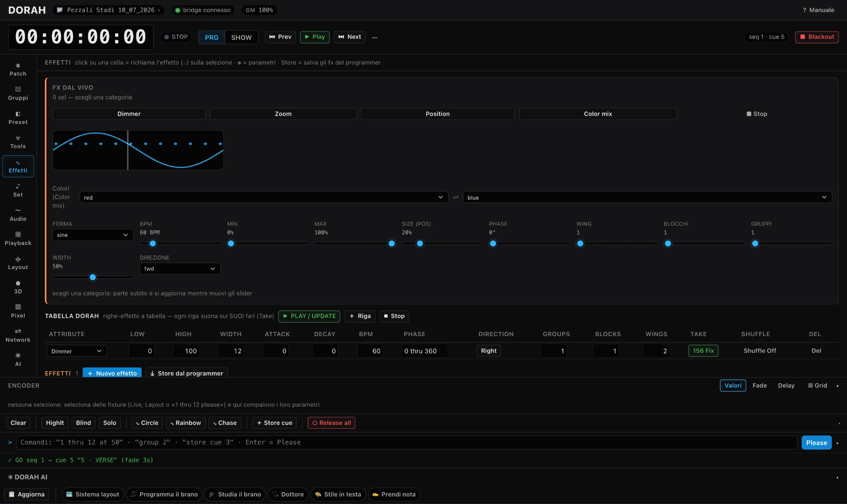The height and width of the screenshot is (504, 847).
Task: Click the Circle effect shortcut
Action: (147, 423)
